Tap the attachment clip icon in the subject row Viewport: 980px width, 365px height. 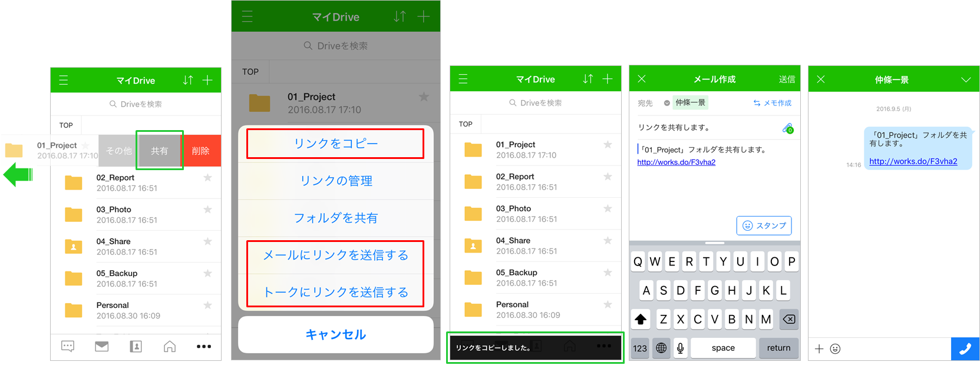[x=788, y=128]
